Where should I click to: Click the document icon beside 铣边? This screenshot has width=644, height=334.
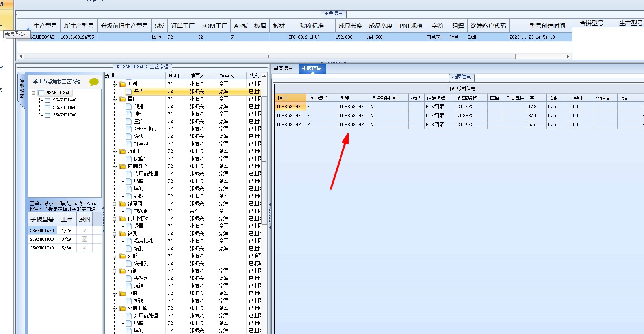click(129, 137)
